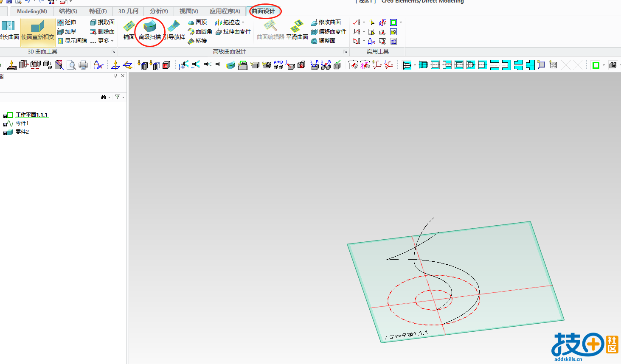
Task: Open the Modeling(M) tab
Action: pyautogui.click(x=32, y=11)
